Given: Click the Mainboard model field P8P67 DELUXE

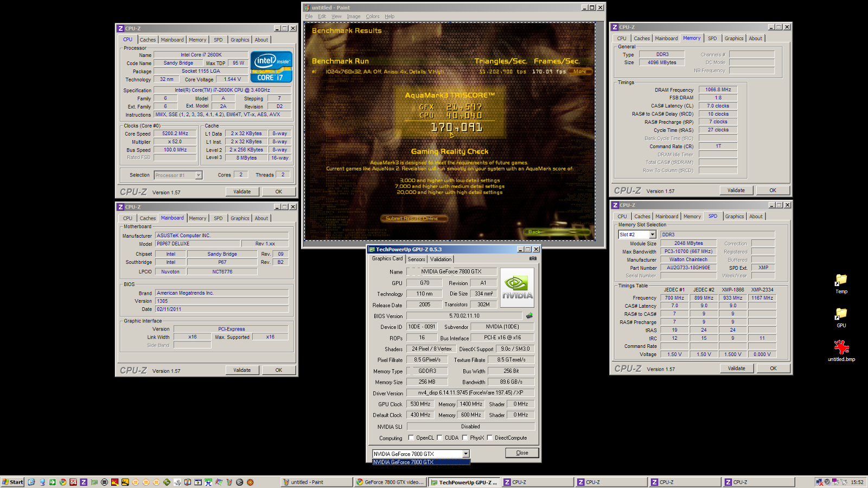Looking at the screenshot, I should point(198,244).
